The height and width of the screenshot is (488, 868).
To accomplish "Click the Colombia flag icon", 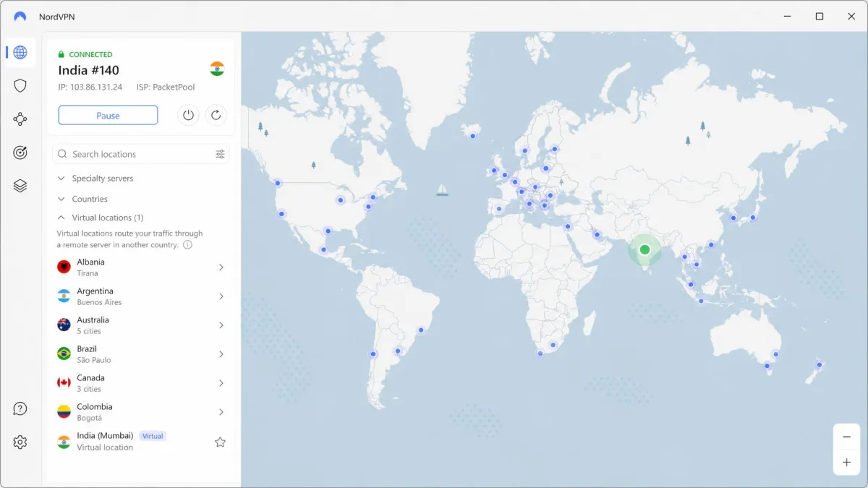I will pyautogui.click(x=64, y=412).
